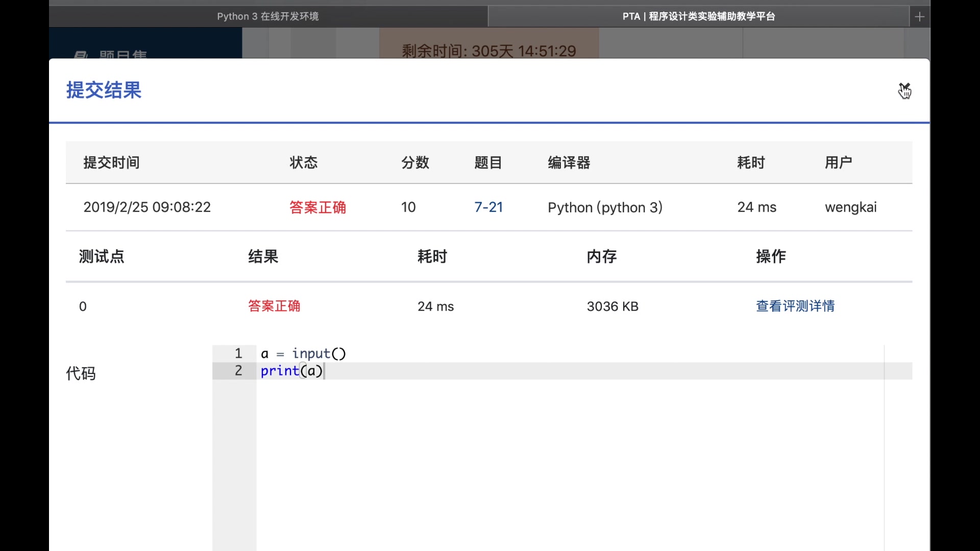Open a new browser tab with the plus icon
This screenshot has height=551, width=980.
coord(919,16)
